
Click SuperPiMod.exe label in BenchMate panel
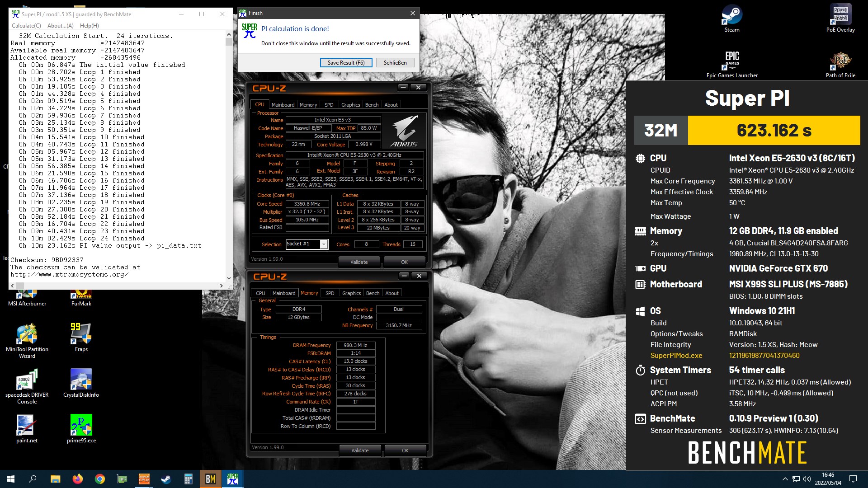(676, 356)
